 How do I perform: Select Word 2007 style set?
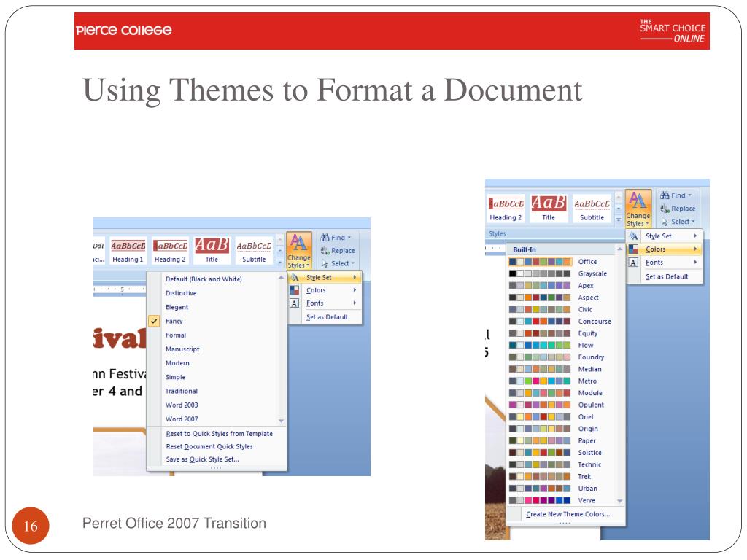point(212,419)
